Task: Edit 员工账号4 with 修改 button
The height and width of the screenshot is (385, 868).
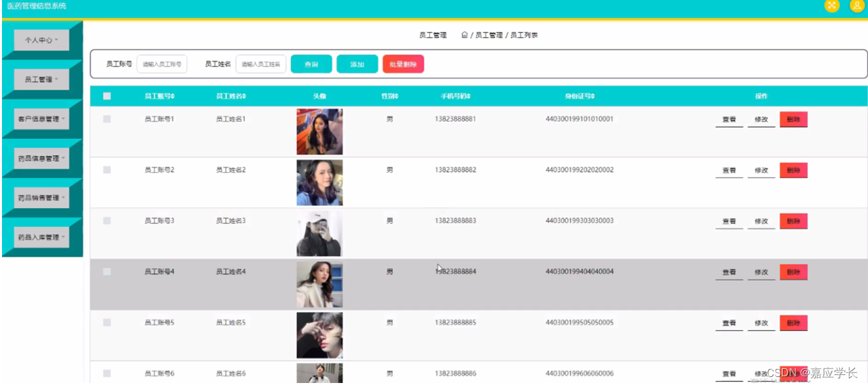Action: 761,272
